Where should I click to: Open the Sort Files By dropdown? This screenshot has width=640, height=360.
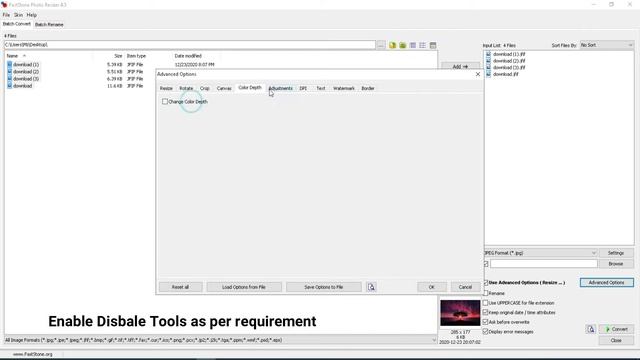607,45
